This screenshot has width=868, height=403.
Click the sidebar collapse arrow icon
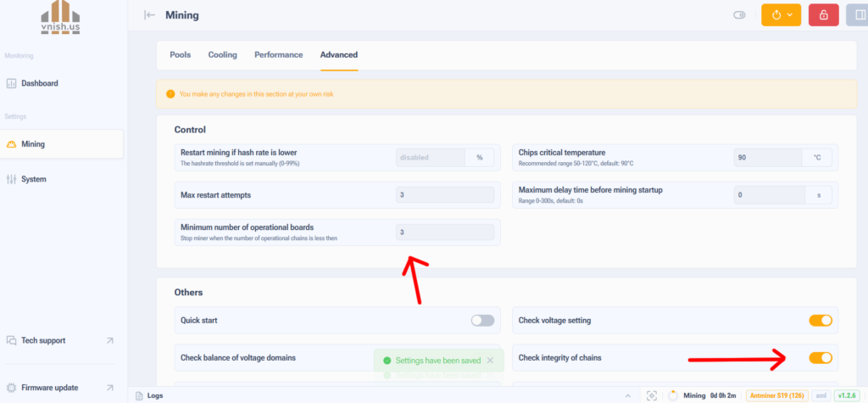(150, 15)
